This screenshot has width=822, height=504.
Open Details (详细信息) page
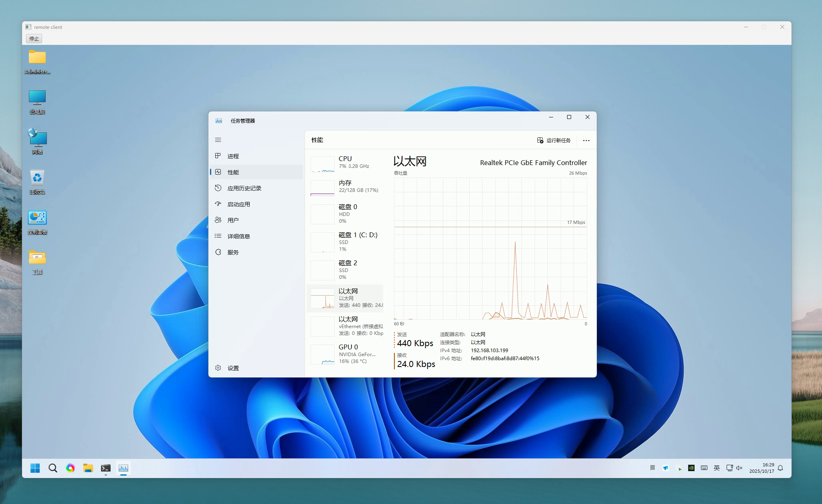[238, 236]
